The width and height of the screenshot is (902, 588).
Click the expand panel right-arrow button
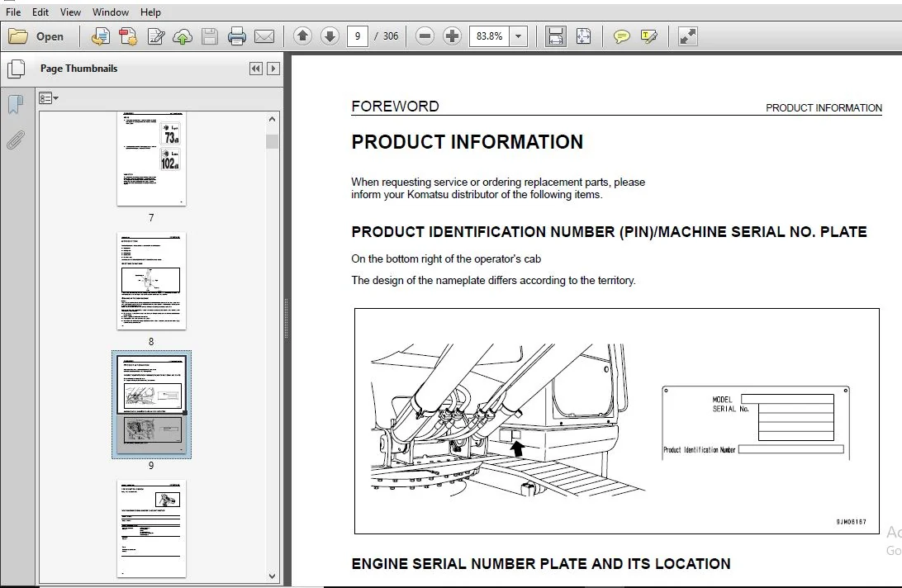point(273,69)
